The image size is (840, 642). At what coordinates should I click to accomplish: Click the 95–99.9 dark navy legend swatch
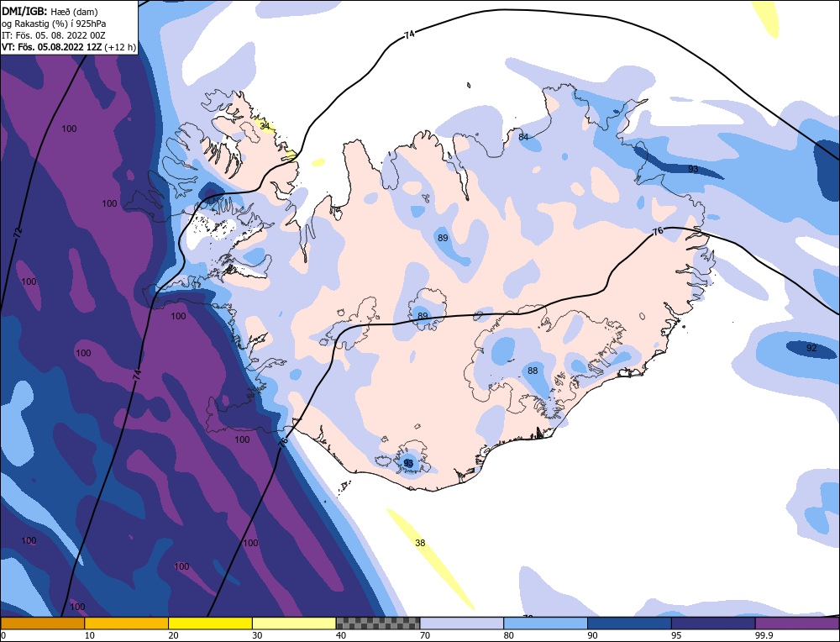[713, 624]
